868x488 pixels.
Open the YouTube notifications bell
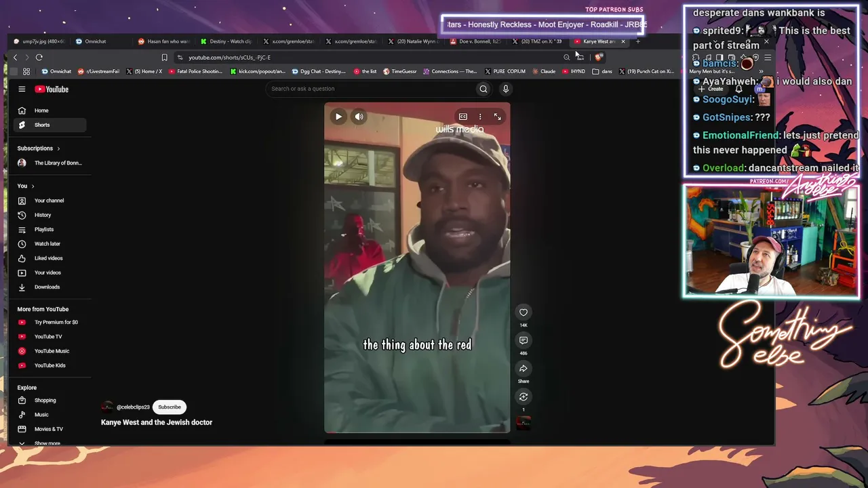point(738,89)
